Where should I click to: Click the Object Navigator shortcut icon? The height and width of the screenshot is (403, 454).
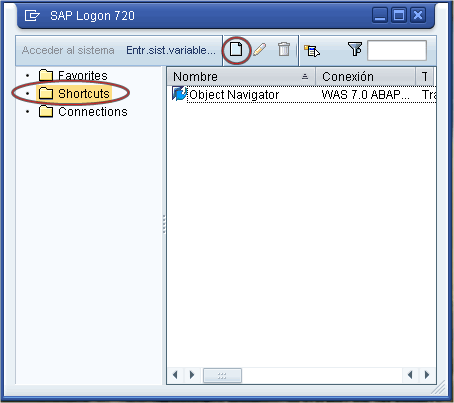click(x=180, y=94)
